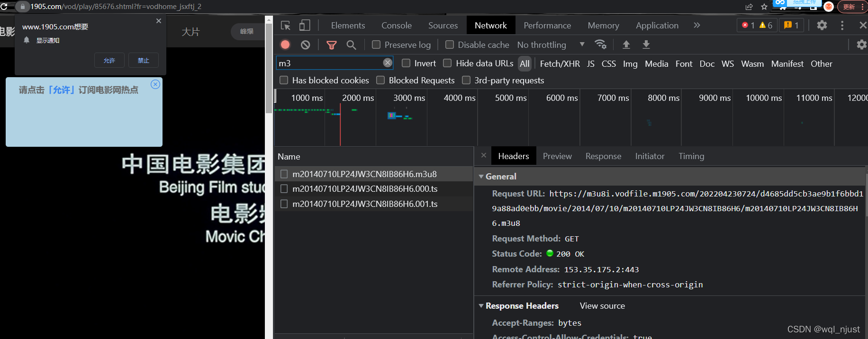This screenshot has height=339, width=868.
Task: Toggle the request filter funnel icon
Action: (x=332, y=45)
